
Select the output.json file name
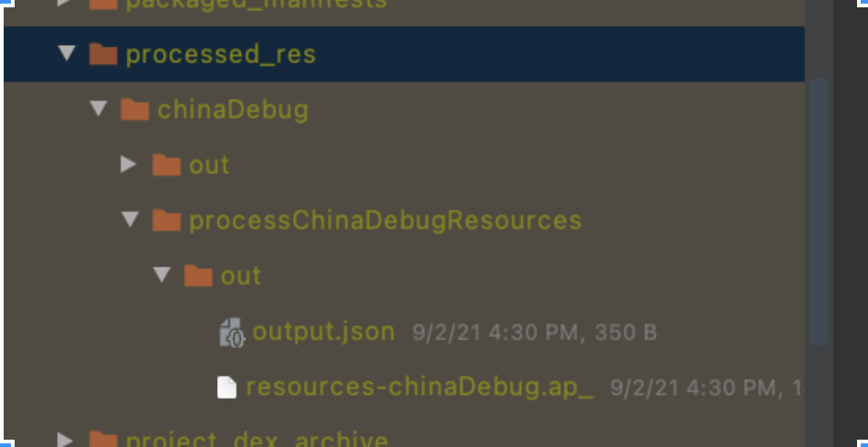tap(323, 332)
